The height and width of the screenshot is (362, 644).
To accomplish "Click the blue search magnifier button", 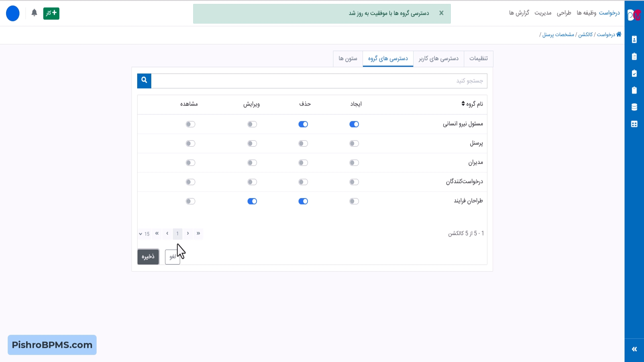I will point(144,81).
